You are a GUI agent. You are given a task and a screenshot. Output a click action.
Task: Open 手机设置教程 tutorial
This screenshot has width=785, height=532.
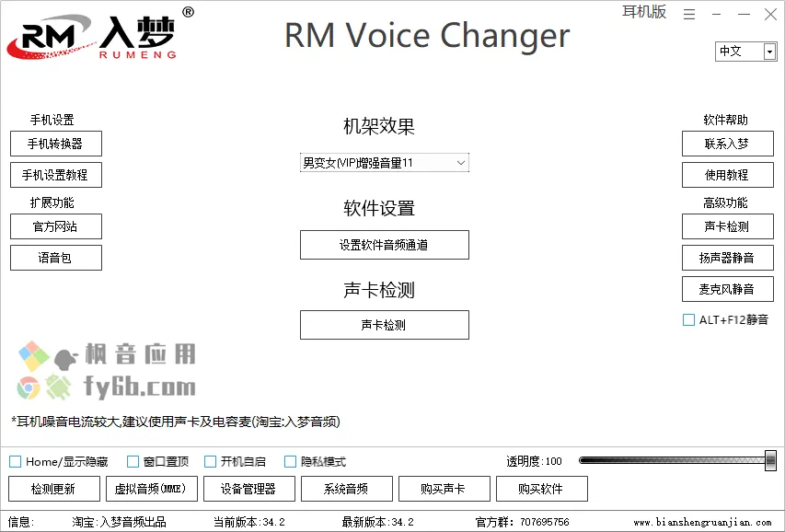[56, 175]
